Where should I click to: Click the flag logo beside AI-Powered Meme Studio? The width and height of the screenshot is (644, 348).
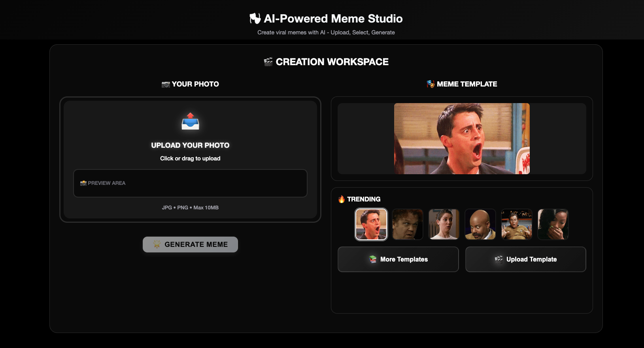click(255, 19)
